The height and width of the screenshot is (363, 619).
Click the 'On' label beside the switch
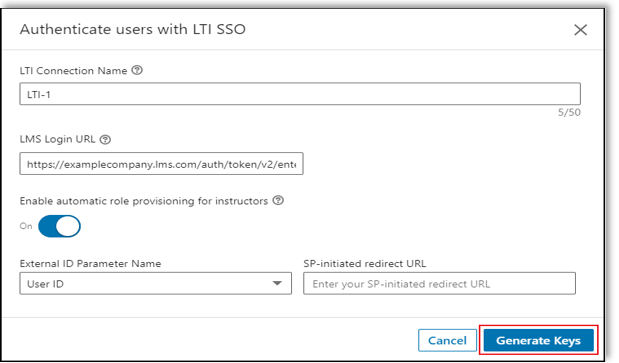26,226
